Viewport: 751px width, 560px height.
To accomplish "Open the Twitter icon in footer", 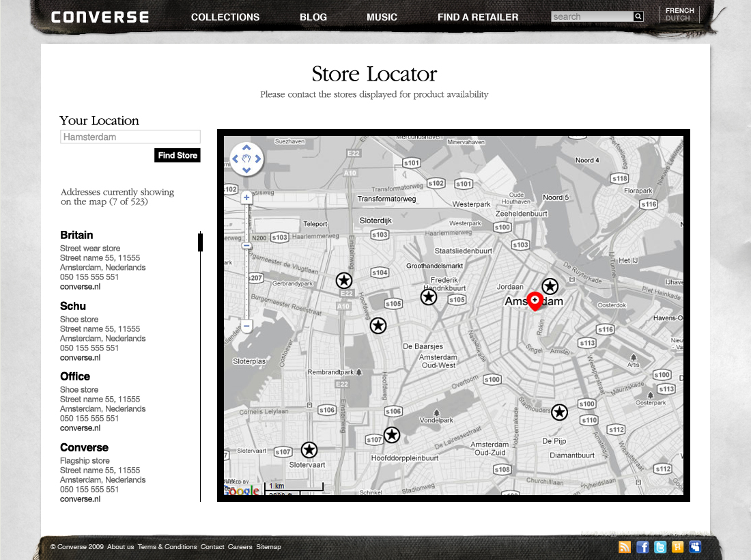I will (660, 547).
